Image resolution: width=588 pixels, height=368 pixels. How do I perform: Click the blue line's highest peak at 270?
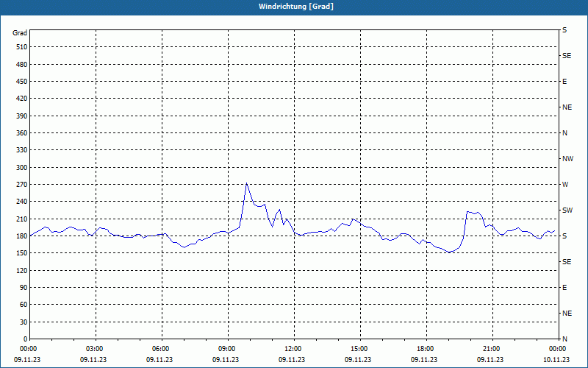246,183
